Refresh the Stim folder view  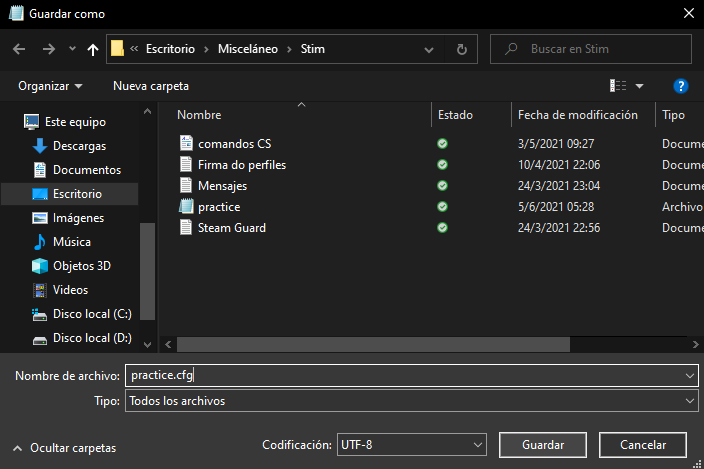pyautogui.click(x=461, y=48)
